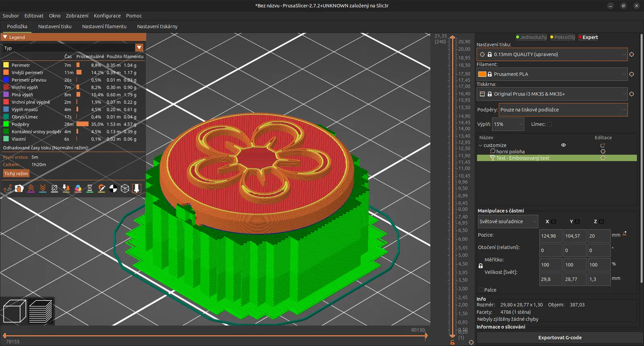Viewport: 644px width, 346px height.
Task: Toggle print pauses hourglass icon
Action: click(90, 189)
